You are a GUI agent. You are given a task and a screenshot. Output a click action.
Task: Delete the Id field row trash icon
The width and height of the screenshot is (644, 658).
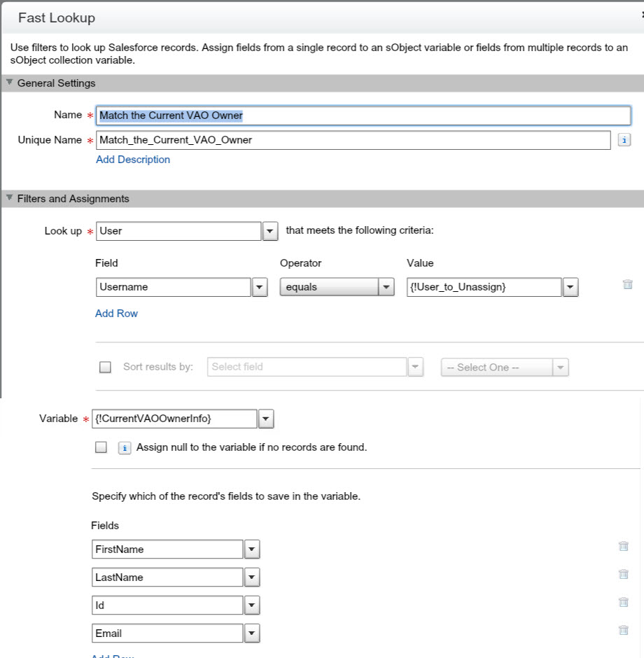coord(623,602)
